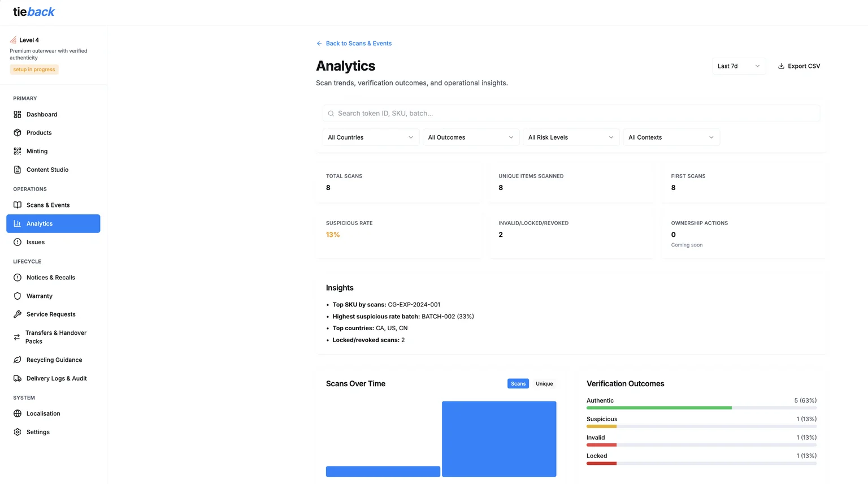Click the search magnifier in the search bar
This screenshot has width=868, height=484.
pyautogui.click(x=331, y=113)
